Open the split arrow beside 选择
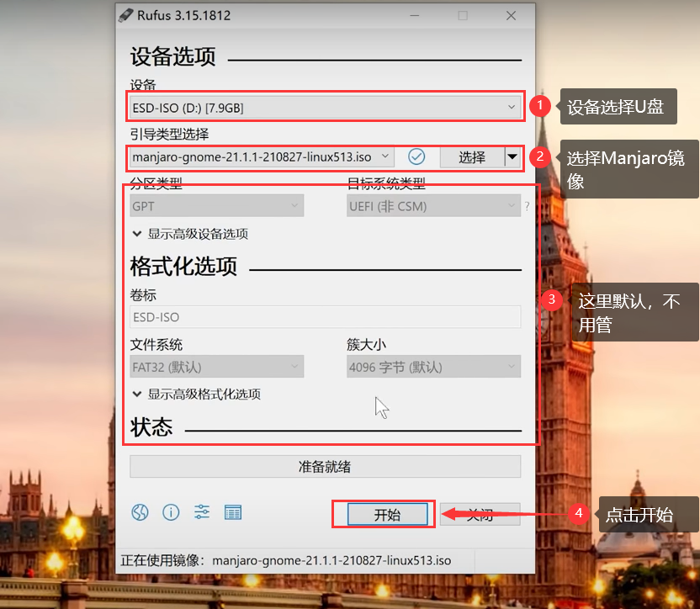The width and height of the screenshot is (700, 609). 512,156
